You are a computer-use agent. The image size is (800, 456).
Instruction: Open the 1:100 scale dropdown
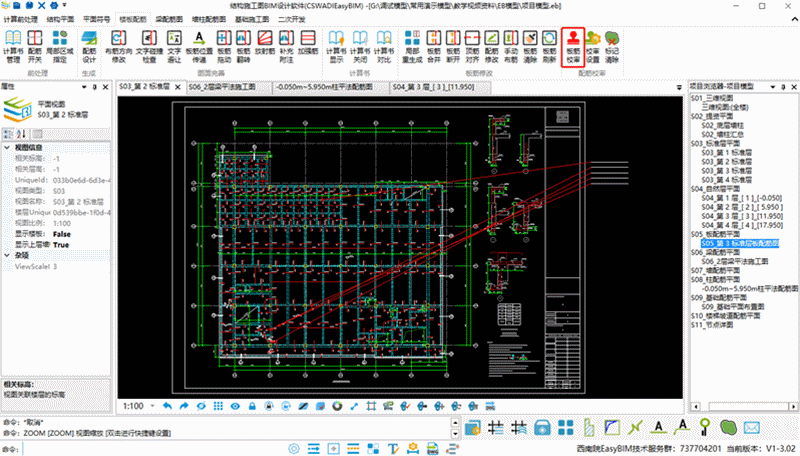[151, 407]
